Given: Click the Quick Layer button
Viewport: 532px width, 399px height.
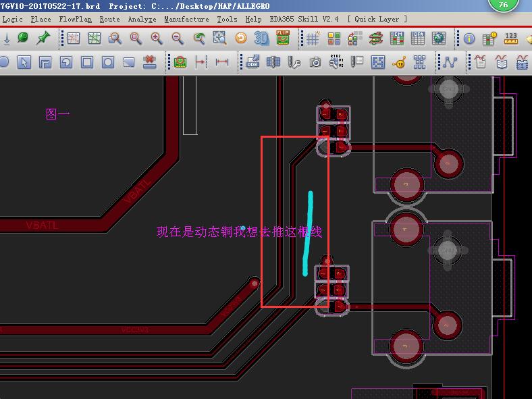Looking at the screenshot, I should pyautogui.click(x=377, y=19).
